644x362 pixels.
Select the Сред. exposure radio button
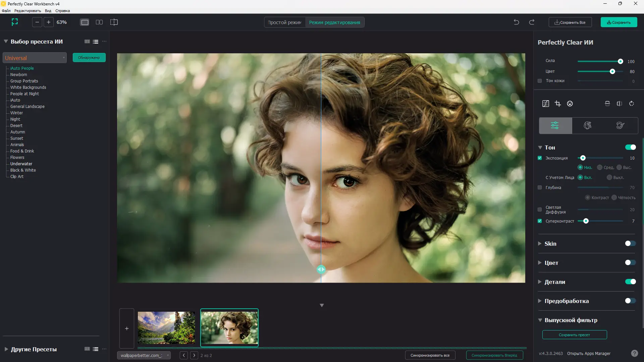[x=600, y=167]
